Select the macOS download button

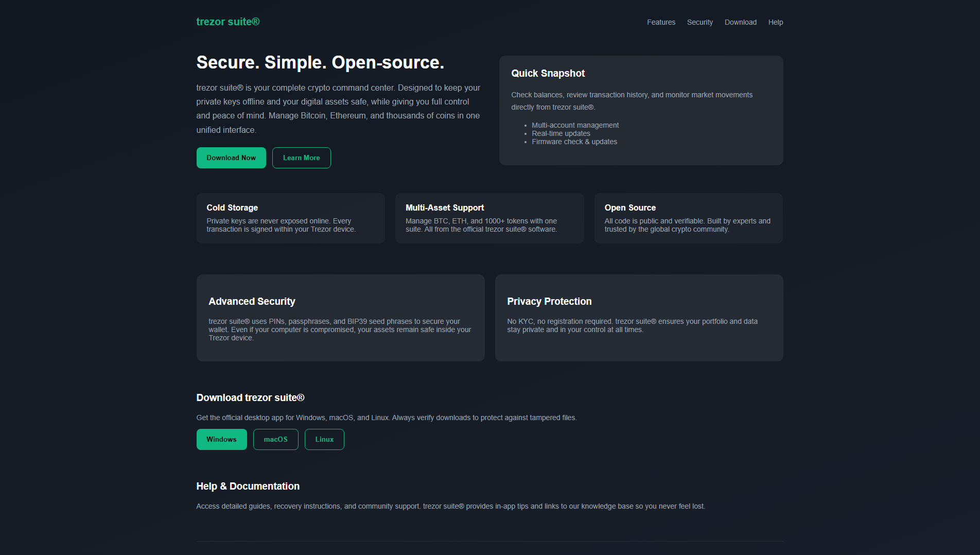click(x=275, y=439)
